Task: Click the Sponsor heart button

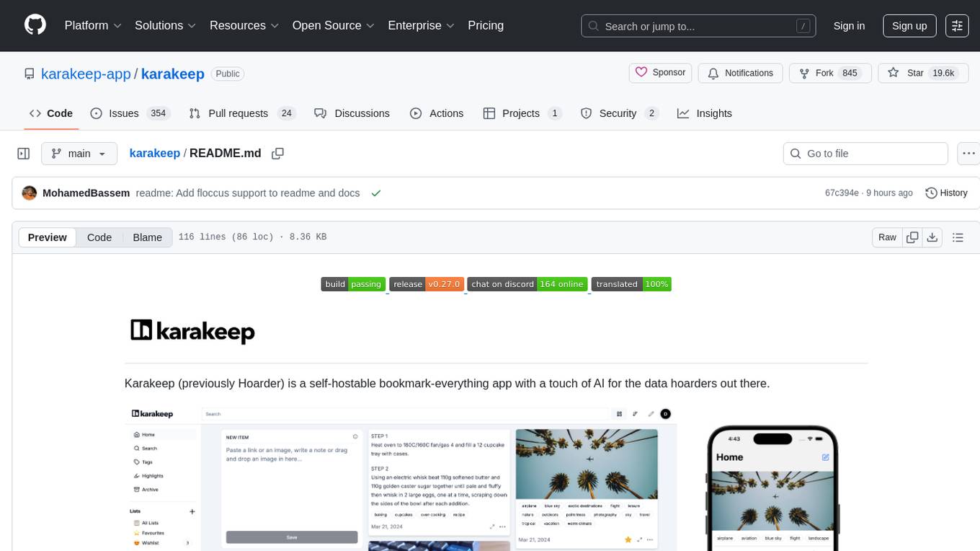Action: 661,73
